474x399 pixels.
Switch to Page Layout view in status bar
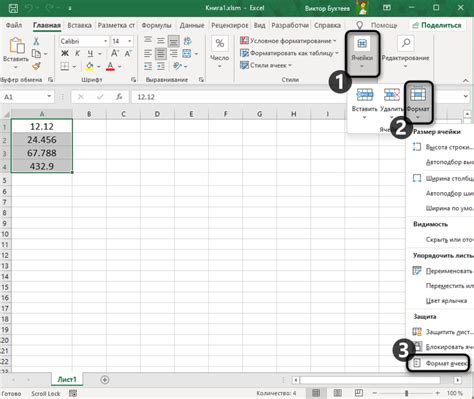pyautogui.click(x=337, y=393)
